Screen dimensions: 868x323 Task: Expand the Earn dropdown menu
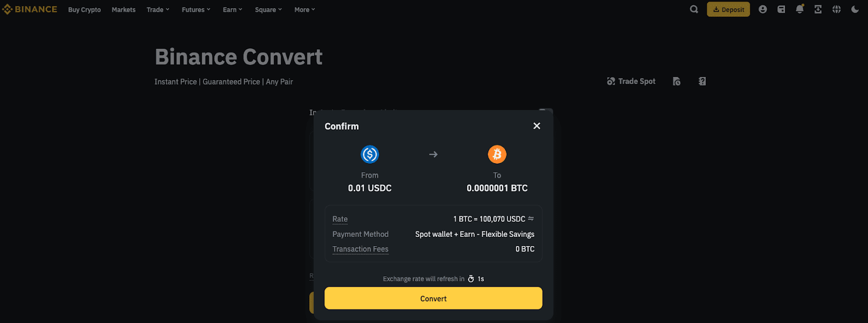(x=232, y=10)
